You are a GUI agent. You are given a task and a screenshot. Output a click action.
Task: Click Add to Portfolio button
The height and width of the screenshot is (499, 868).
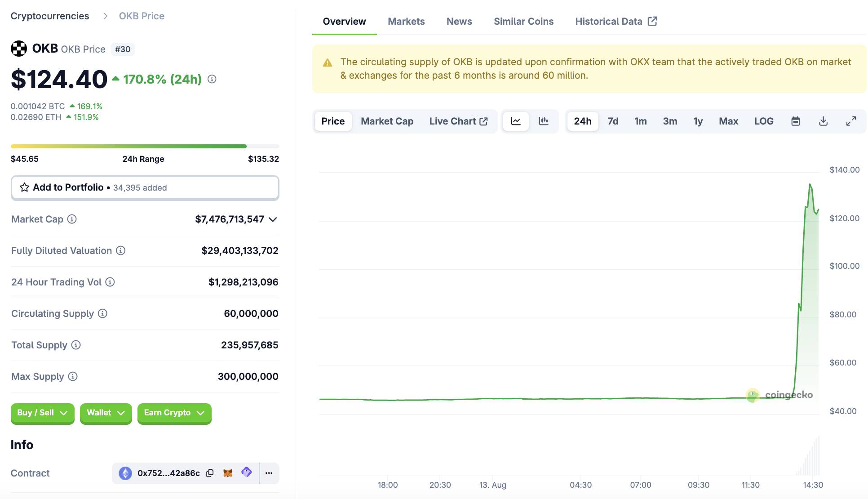(x=145, y=187)
